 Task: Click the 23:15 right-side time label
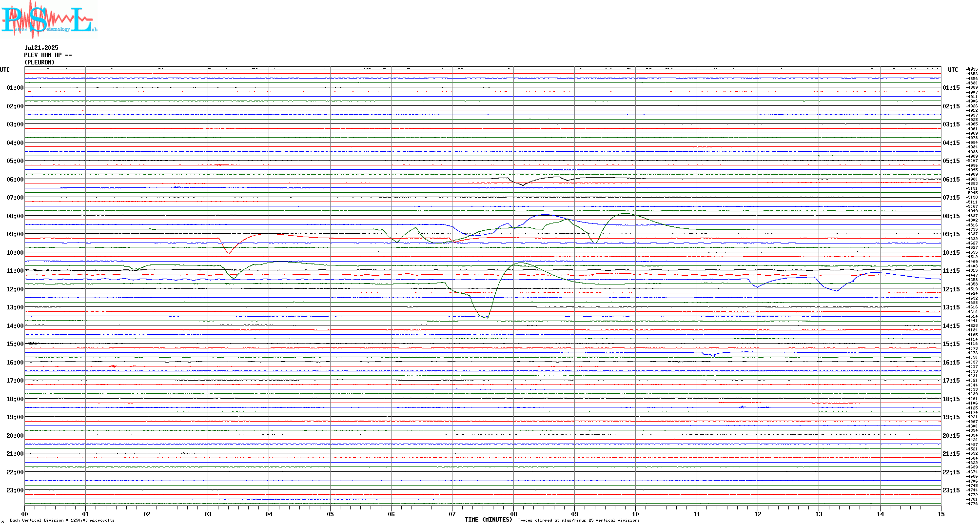point(951,490)
